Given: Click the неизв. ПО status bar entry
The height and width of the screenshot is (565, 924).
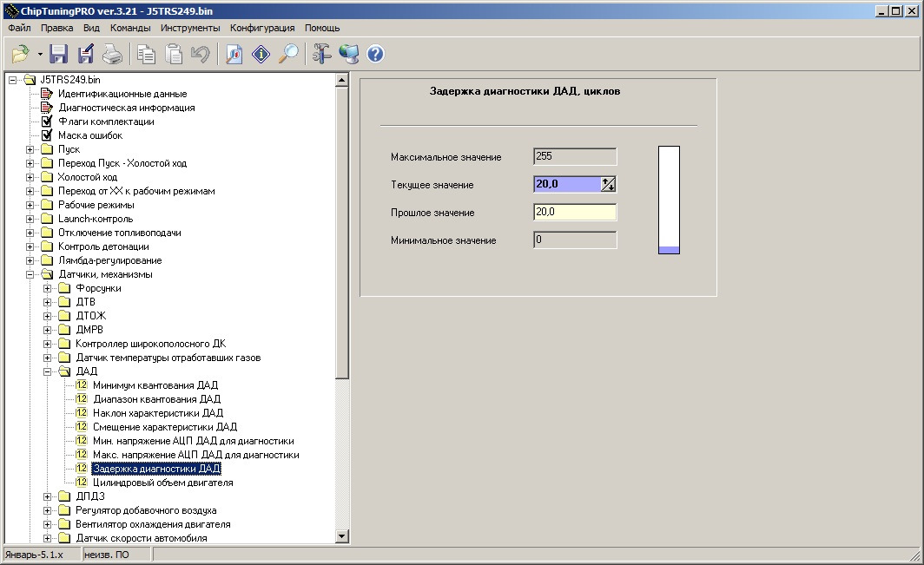Looking at the screenshot, I should tap(116, 555).
